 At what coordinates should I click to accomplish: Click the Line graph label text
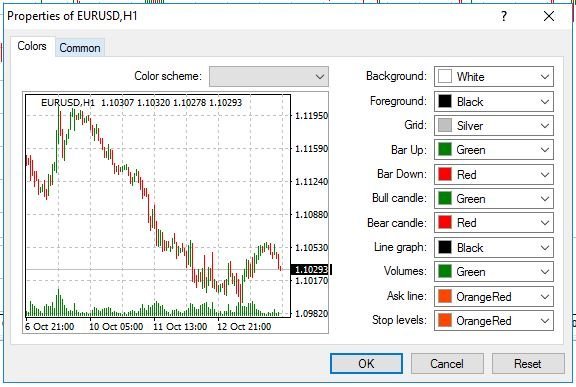(400, 247)
